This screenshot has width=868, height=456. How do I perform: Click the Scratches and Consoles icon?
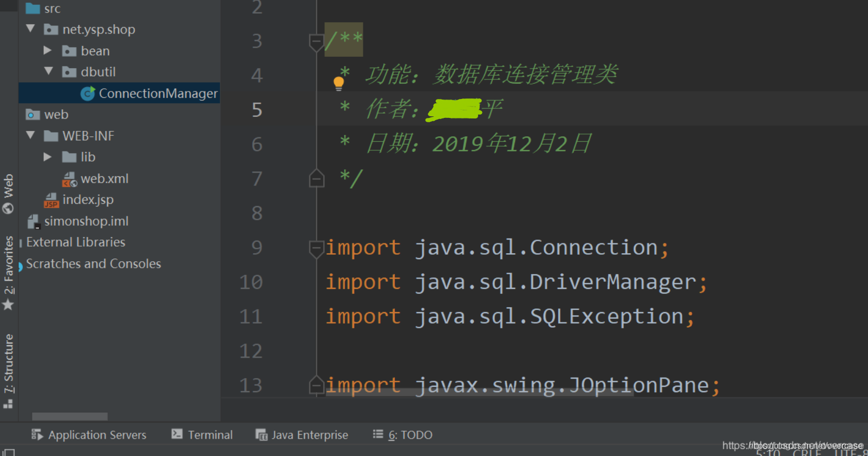(x=21, y=266)
